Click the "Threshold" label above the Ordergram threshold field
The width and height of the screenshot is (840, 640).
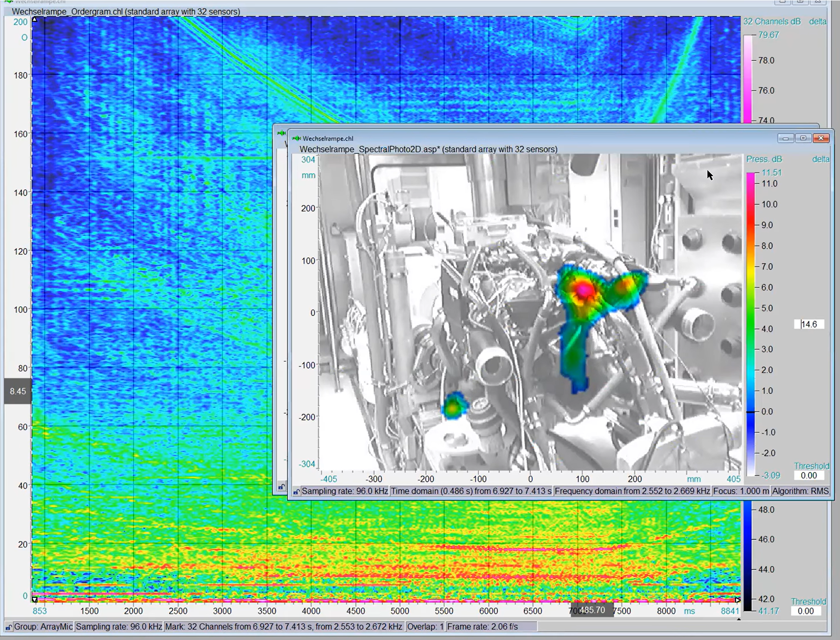point(809,602)
